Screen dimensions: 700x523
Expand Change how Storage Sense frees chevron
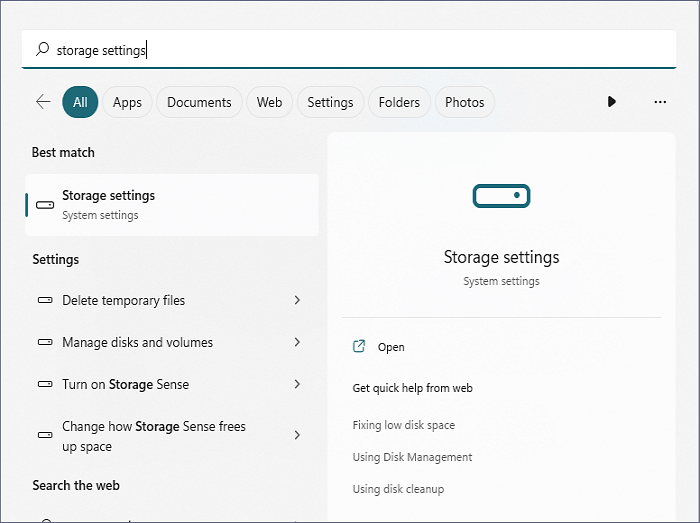point(297,435)
